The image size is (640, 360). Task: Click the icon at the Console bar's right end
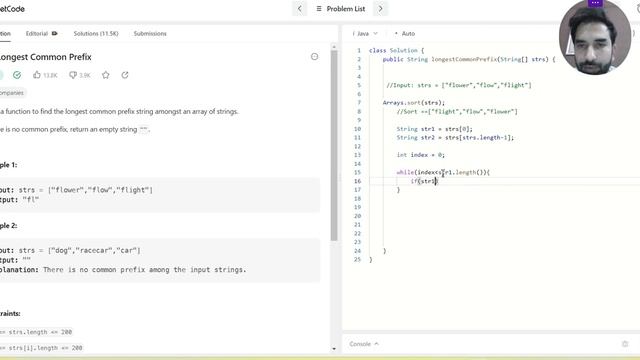pyautogui.click(x=625, y=344)
